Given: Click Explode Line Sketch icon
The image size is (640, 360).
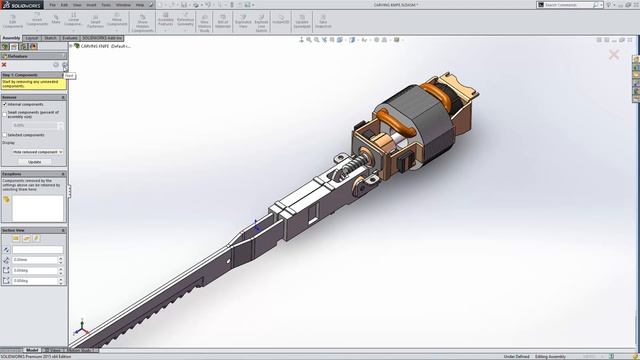Looking at the screenshot, I should [261, 23].
